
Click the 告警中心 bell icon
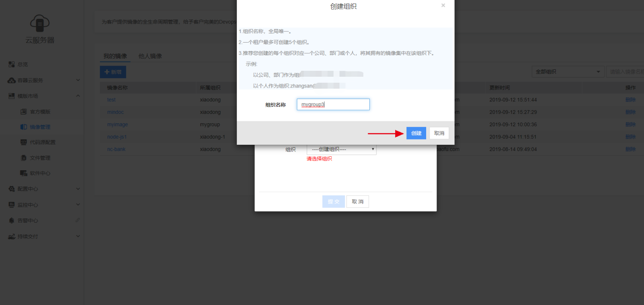coord(12,220)
